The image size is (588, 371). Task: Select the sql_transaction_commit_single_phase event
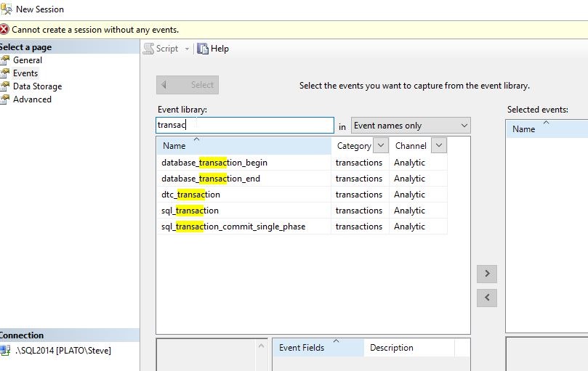(233, 227)
